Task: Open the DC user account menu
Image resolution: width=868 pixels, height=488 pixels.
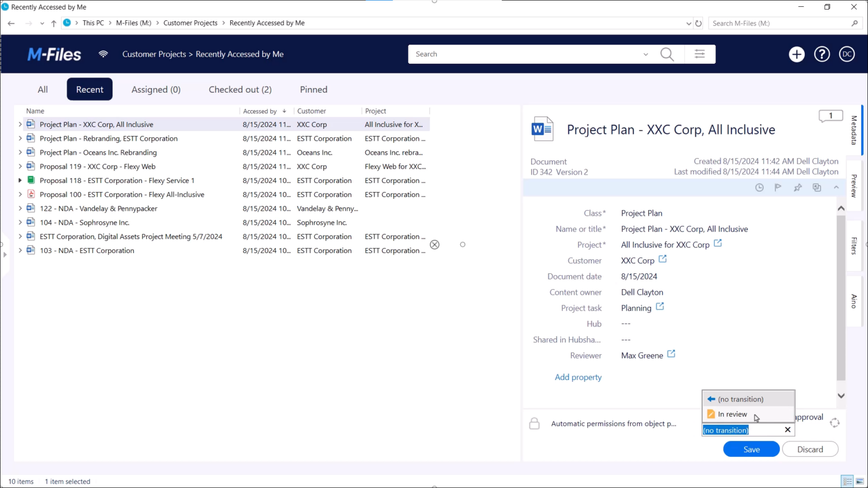Action: tap(847, 54)
